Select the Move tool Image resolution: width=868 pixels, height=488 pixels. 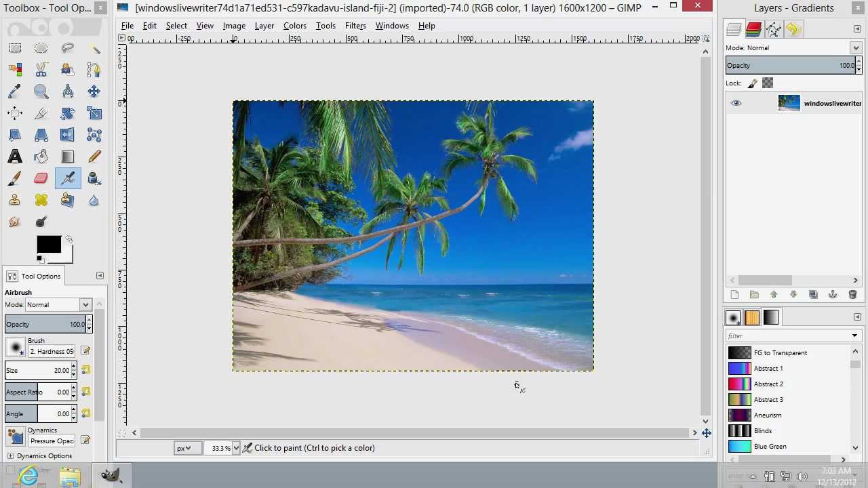click(94, 91)
